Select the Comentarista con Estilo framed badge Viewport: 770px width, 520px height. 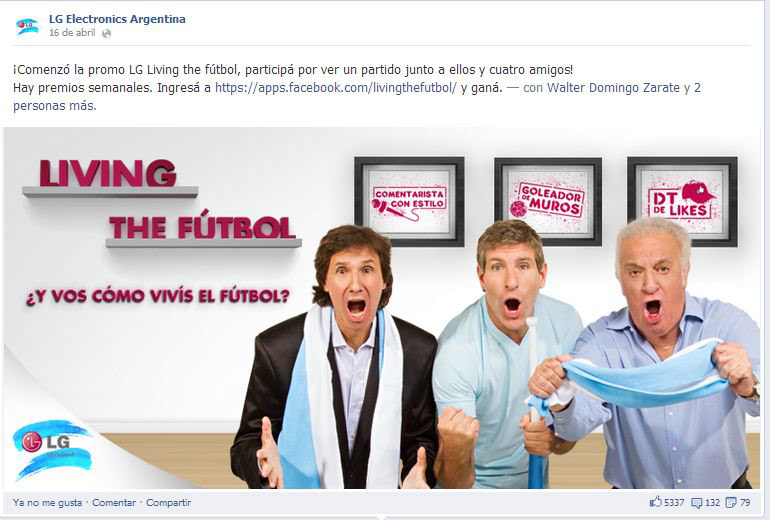pyautogui.click(x=410, y=201)
